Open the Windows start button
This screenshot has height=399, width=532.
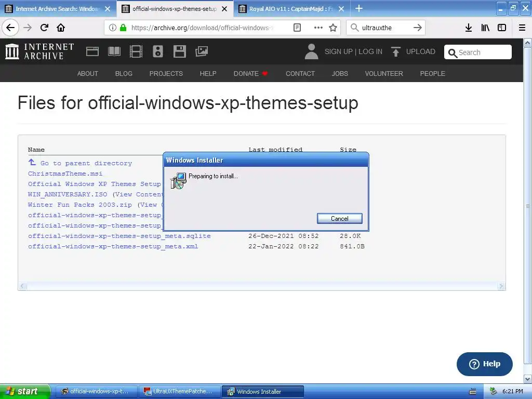pos(25,391)
